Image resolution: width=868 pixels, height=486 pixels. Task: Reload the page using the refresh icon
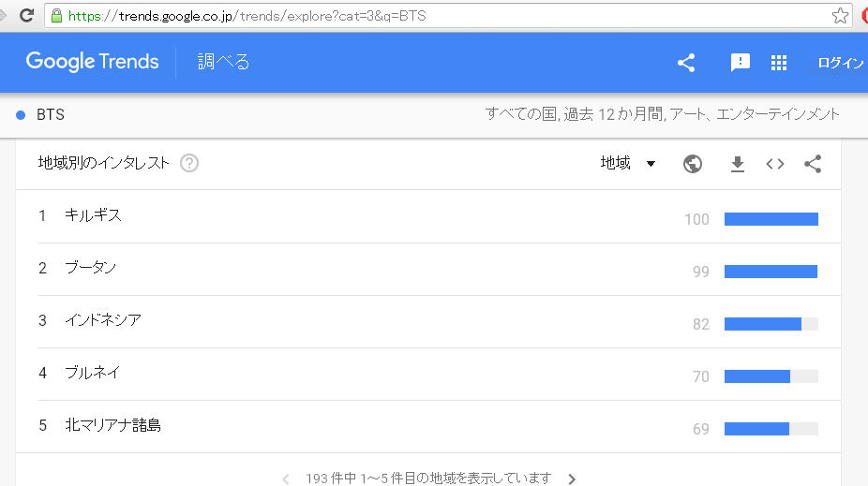pyautogui.click(x=27, y=16)
